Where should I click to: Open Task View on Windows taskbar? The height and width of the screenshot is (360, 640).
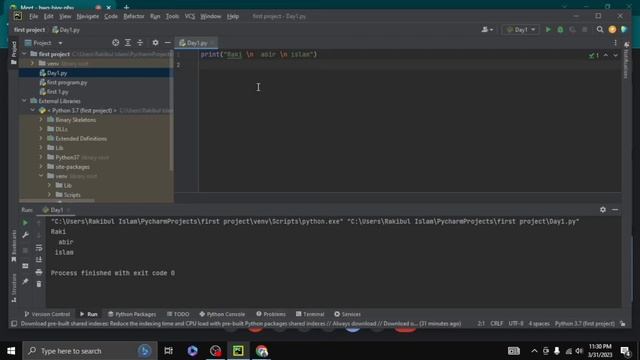coord(169,351)
